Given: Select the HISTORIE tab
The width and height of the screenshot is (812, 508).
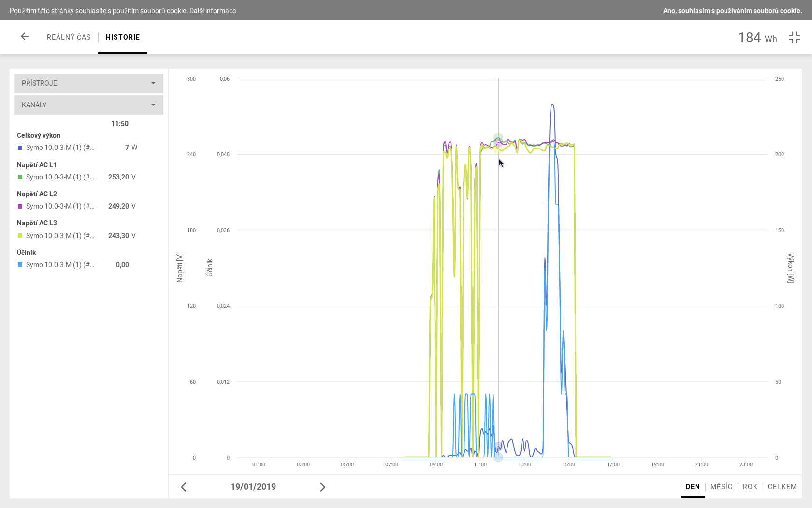Looking at the screenshot, I should point(123,37).
